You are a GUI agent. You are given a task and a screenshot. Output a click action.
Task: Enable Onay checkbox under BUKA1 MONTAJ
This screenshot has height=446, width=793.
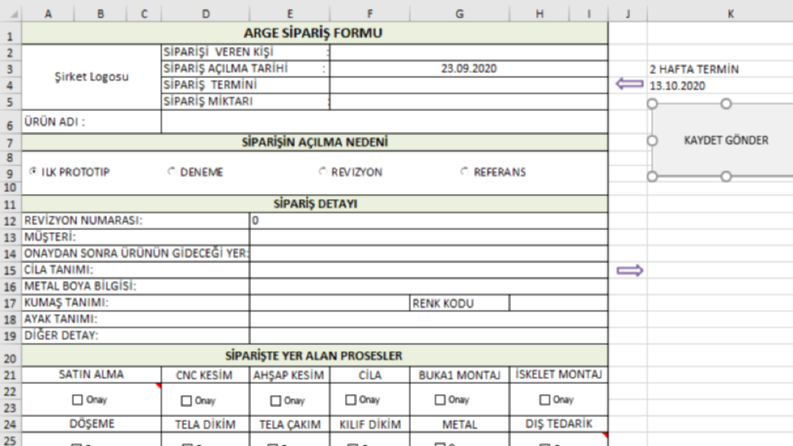(x=439, y=400)
